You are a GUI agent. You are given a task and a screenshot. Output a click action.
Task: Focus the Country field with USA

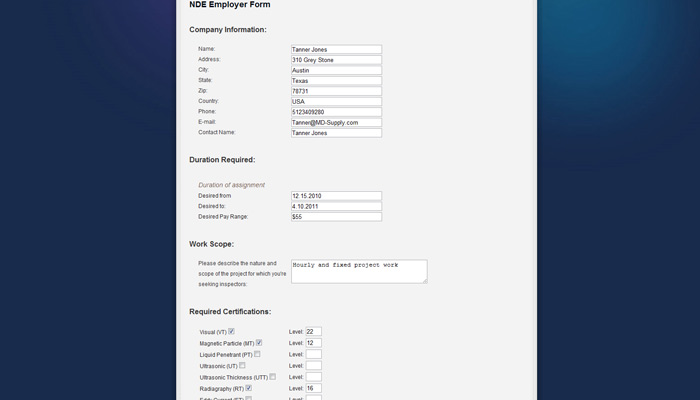(x=336, y=101)
